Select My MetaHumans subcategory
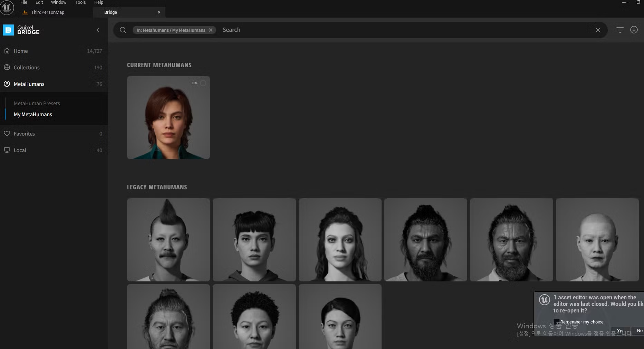 33,114
